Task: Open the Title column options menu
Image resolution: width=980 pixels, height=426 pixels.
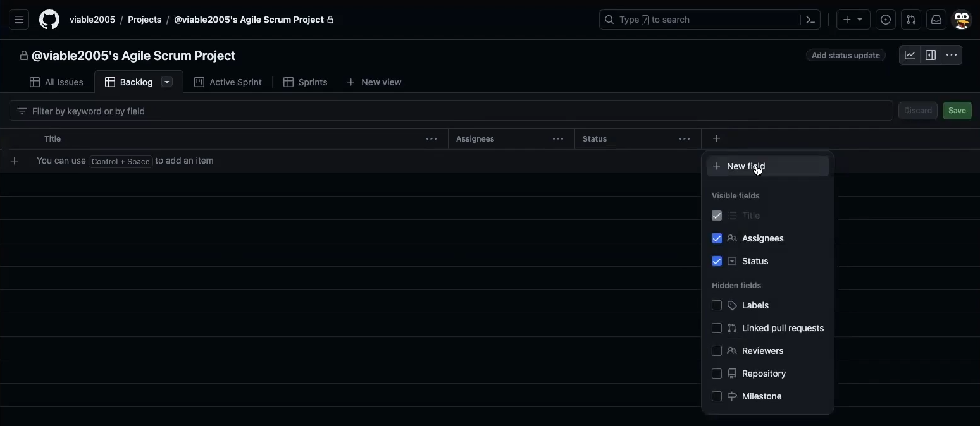Action: coord(431,139)
